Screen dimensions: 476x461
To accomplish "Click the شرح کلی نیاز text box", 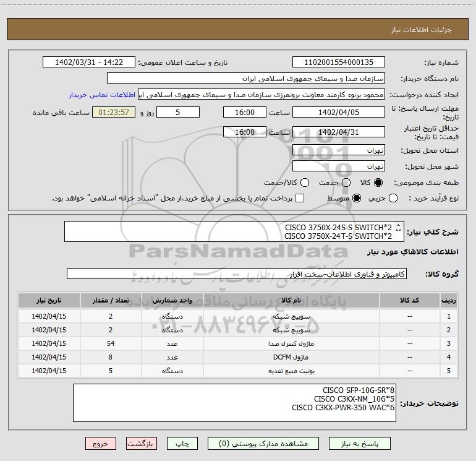I will pos(234,231).
